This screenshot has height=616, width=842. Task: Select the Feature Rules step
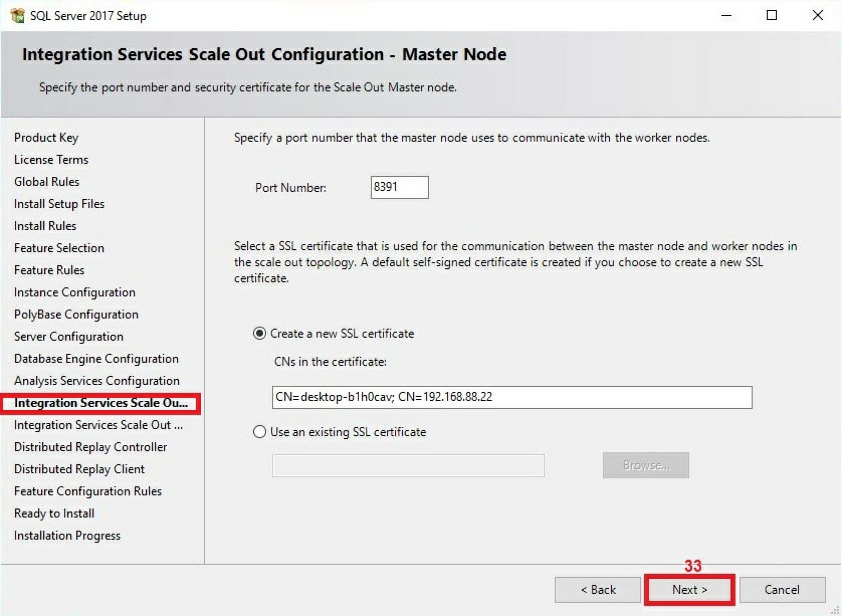tap(49, 270)
